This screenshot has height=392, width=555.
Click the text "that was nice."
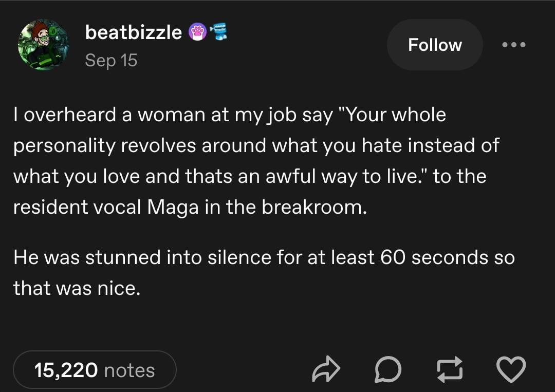click(77, 288)
